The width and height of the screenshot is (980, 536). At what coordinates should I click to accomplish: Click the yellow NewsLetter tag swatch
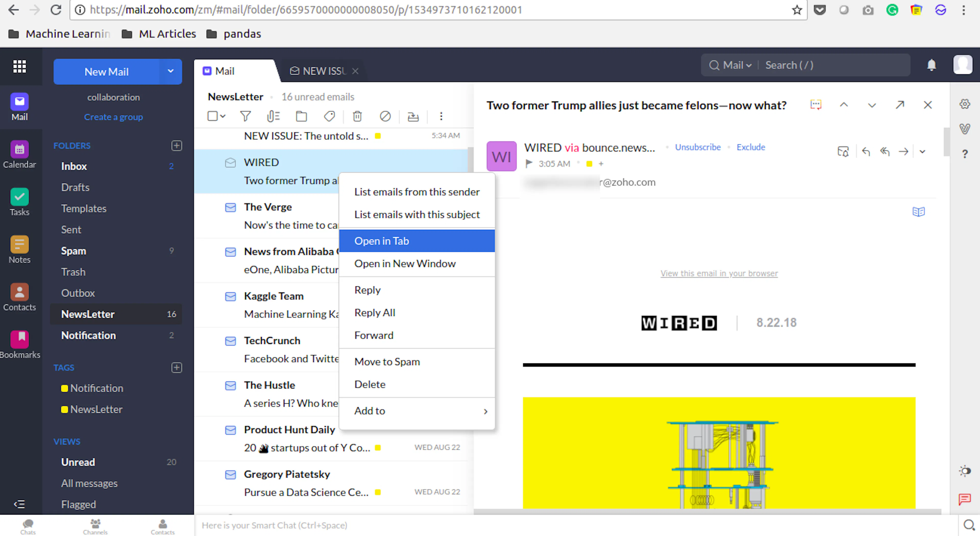[64, 410]
